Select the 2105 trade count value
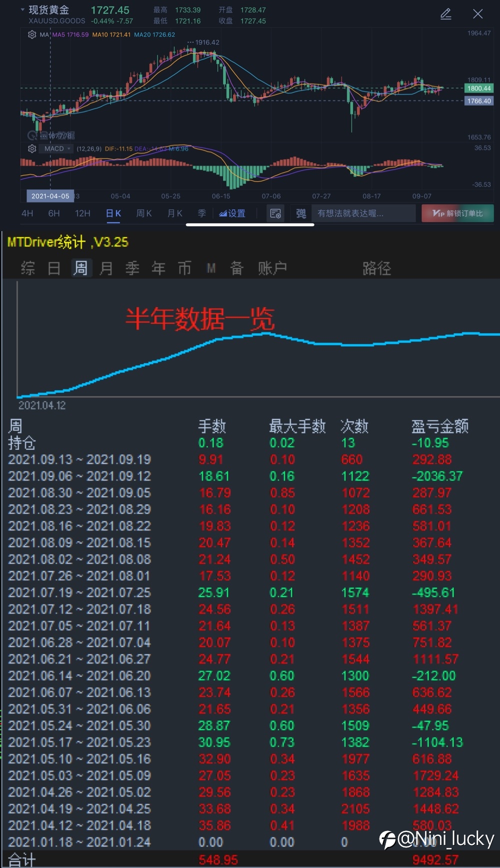500x868 pixels. tap(355, 809)
